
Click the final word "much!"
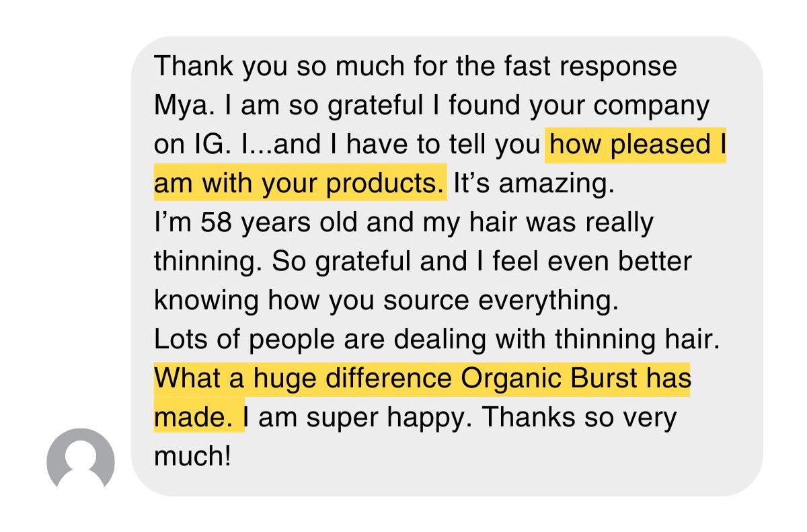(x=192, y=457)
